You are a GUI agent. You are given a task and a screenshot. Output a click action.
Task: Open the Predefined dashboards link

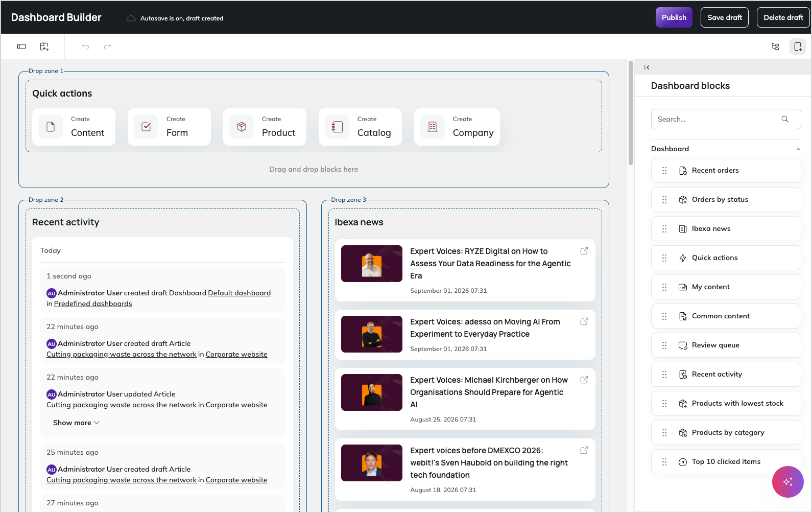(x=93, y=304)
